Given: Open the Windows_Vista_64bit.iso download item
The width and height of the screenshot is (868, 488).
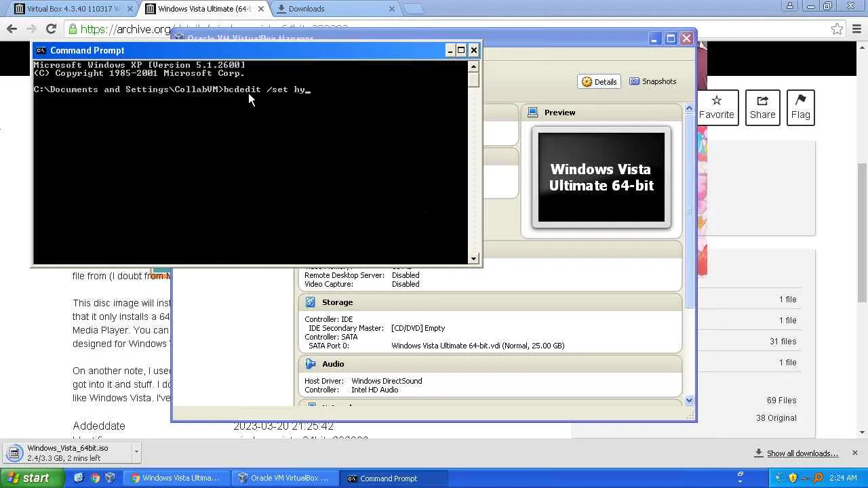Looking at the screenshot, I should tap(68, 453).
